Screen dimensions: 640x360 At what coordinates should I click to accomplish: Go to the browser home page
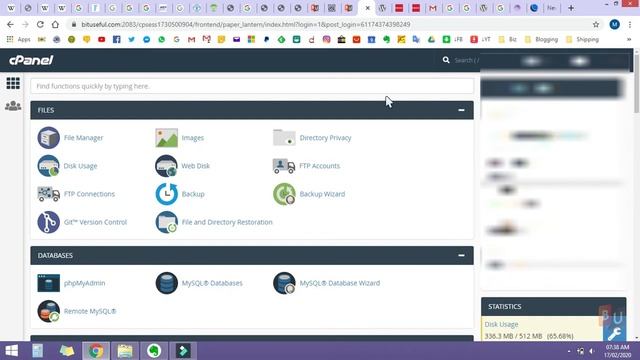click(55, 24)
